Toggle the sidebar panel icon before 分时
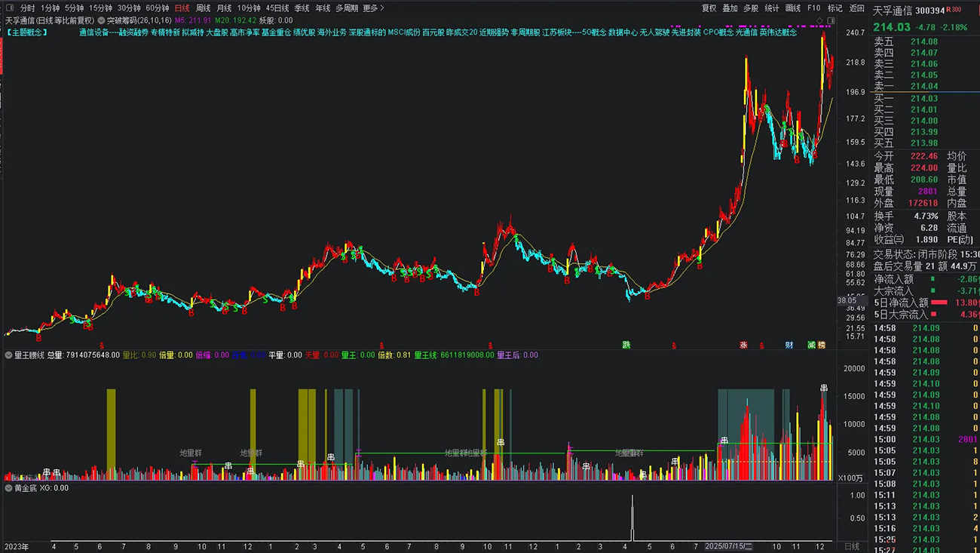Screen dimensions: 980x553 10,8
